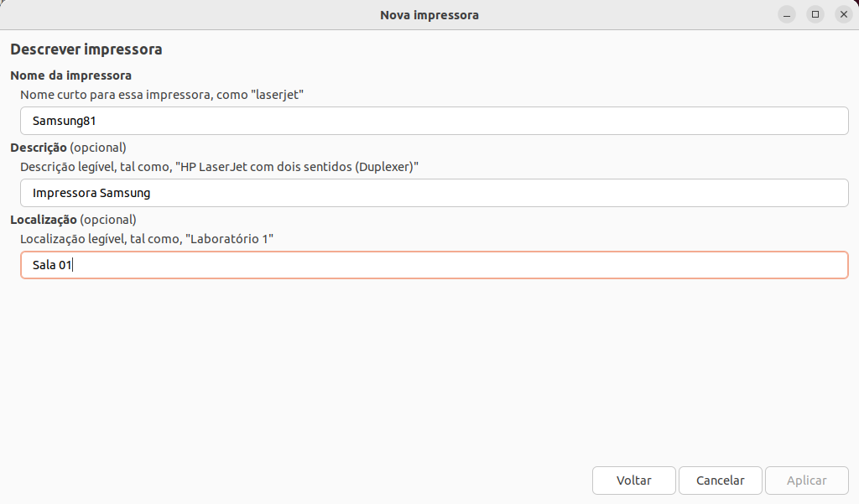Click the bold Descrição label

[x=38, y=148]
